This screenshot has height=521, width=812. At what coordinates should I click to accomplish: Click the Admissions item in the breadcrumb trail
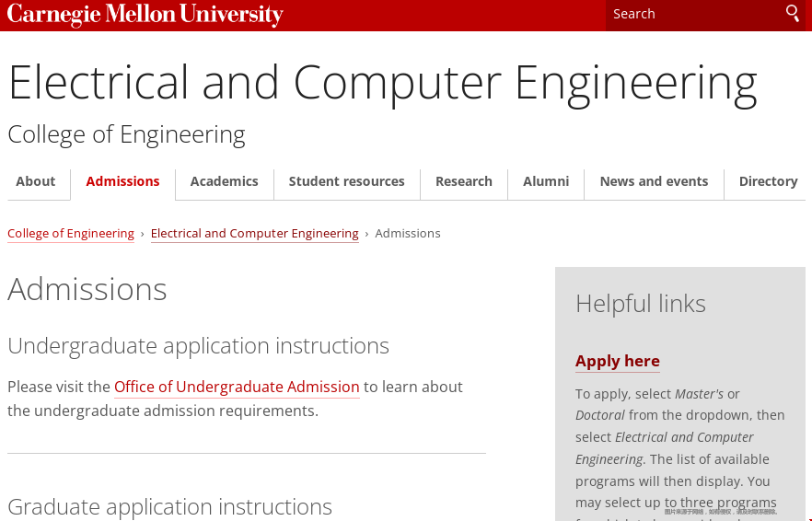[x=408, y=234]
